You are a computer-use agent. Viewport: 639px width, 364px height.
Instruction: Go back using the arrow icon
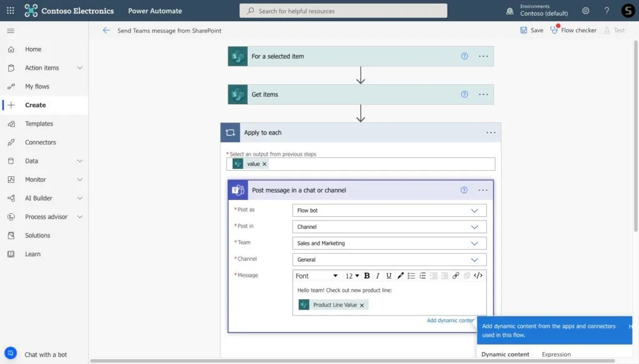coord(106,30)
